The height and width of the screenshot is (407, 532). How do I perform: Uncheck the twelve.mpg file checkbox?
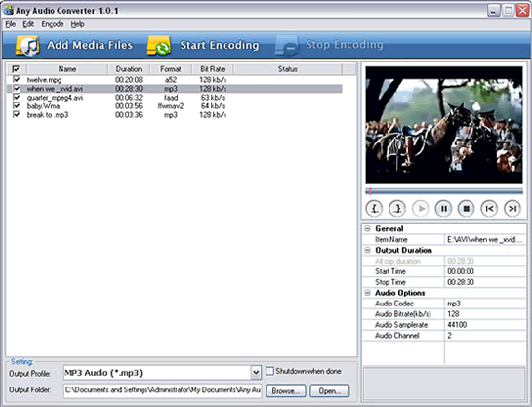(16, 79)
